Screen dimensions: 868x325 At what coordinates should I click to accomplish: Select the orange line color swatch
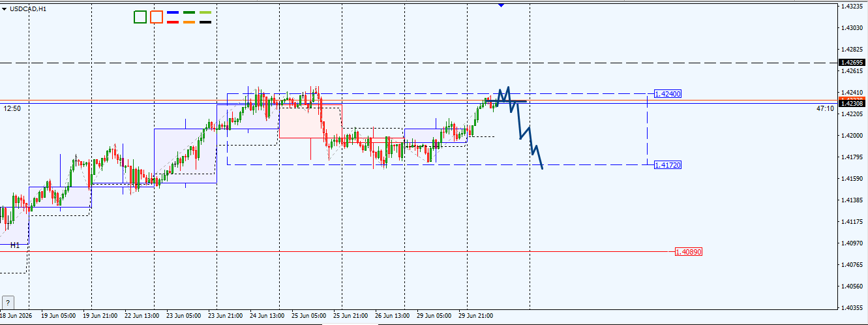pyautogui.click(x=189, y=22)
